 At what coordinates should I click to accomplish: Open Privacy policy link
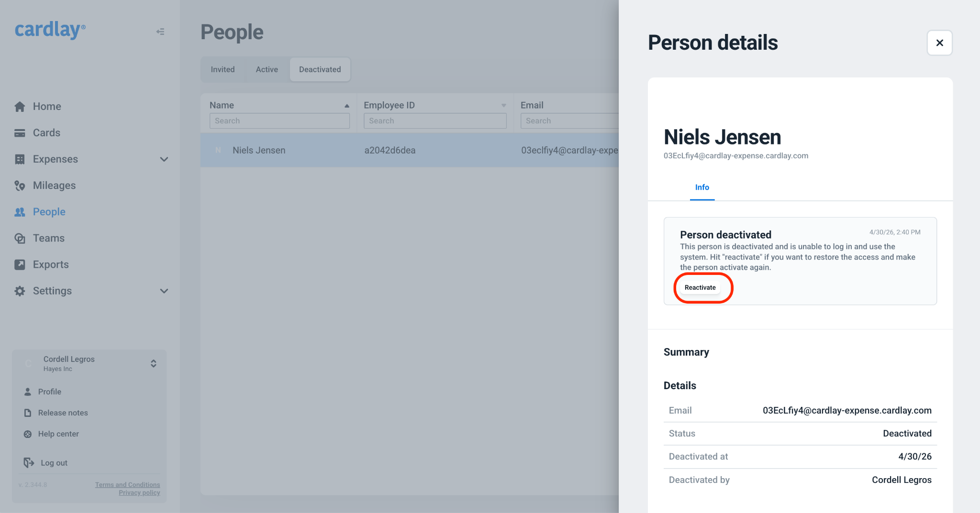pos(139,493)
